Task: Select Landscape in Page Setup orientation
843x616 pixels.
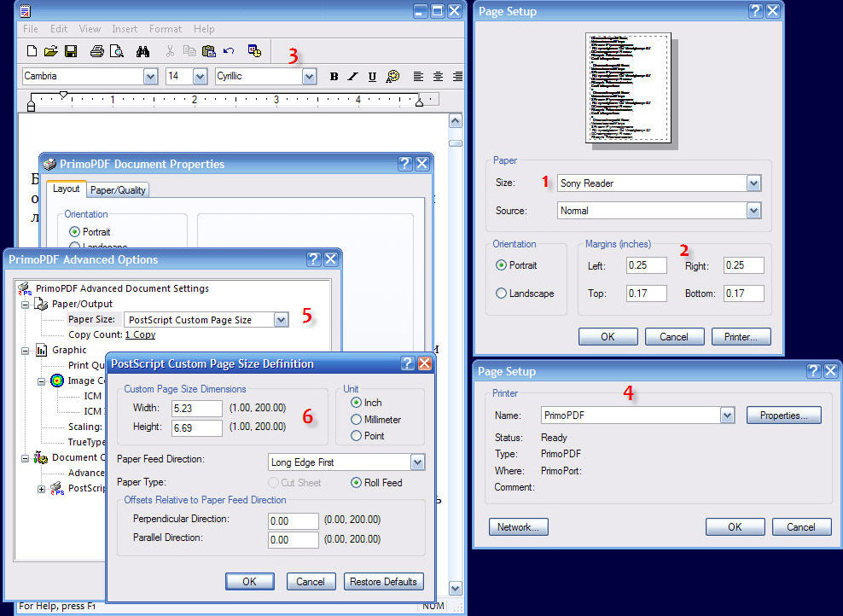Action: click(501, 293)
